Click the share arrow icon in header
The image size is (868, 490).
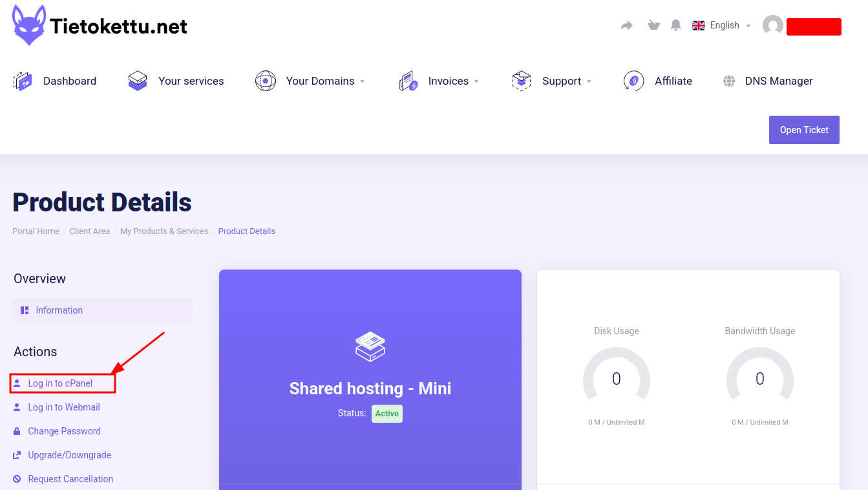click(x=626, y=25)
